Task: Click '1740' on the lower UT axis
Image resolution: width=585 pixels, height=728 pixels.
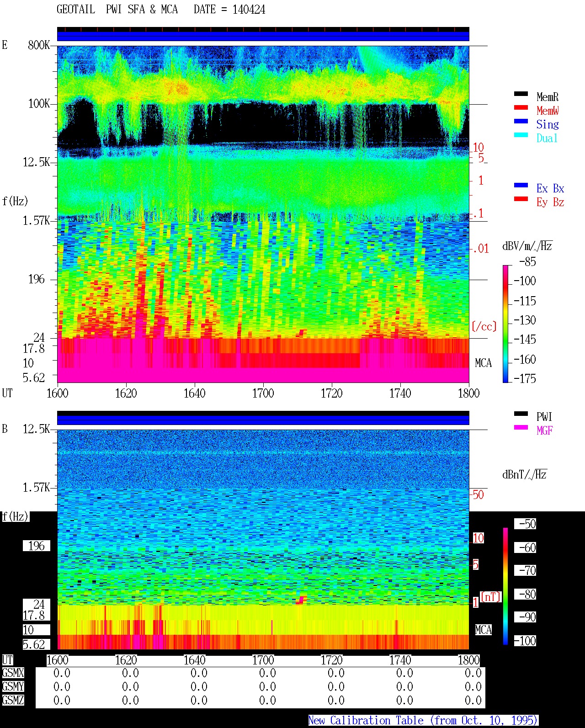Action: (400, 660)
